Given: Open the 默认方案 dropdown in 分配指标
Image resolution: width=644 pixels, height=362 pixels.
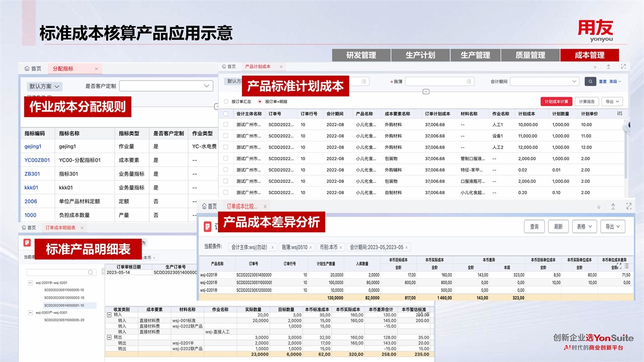Looking at the screenshot, I should click(x=45, y=86).
